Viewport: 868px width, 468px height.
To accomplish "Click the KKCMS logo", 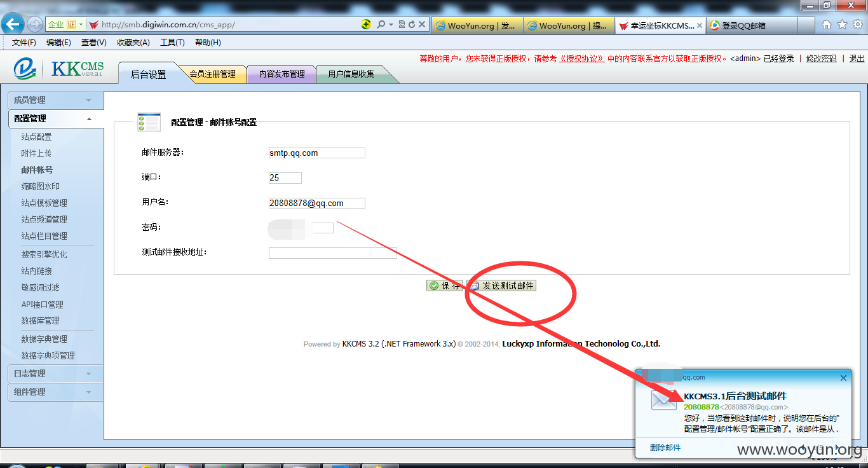I will [x=58, y=69].
